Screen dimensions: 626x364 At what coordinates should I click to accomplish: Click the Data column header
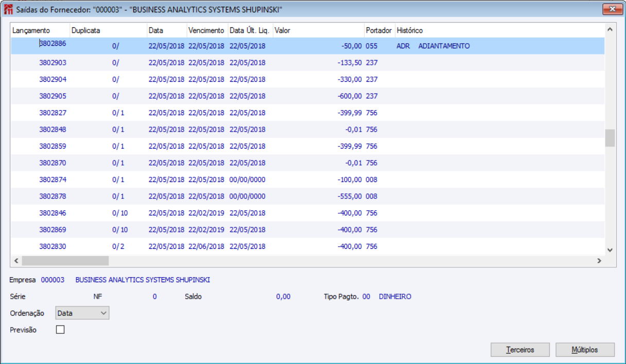(167, 30)
